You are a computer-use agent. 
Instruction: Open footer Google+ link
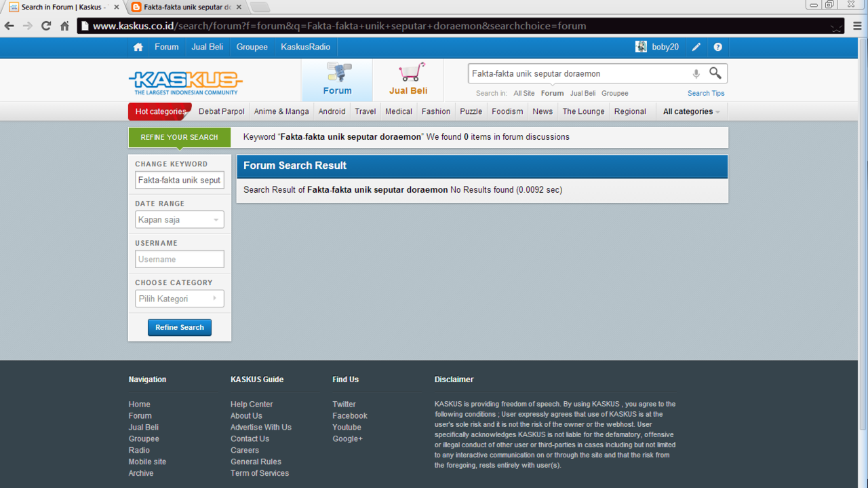[347, 438]
